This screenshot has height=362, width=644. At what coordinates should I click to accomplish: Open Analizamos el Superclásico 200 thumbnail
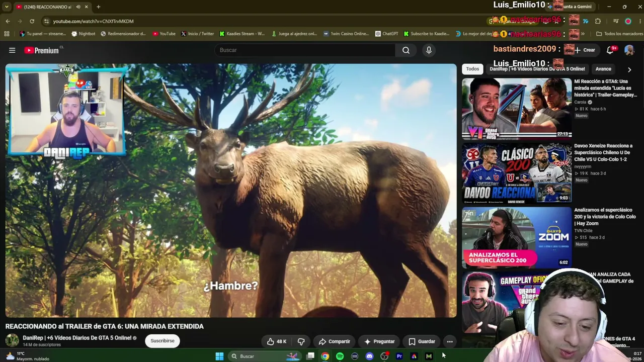click(517, 237)
